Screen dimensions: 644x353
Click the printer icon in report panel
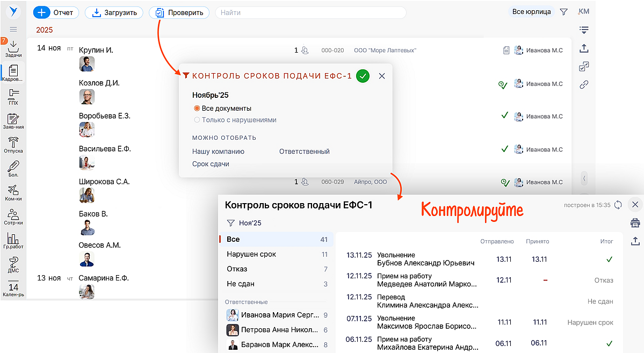(635, 223)
